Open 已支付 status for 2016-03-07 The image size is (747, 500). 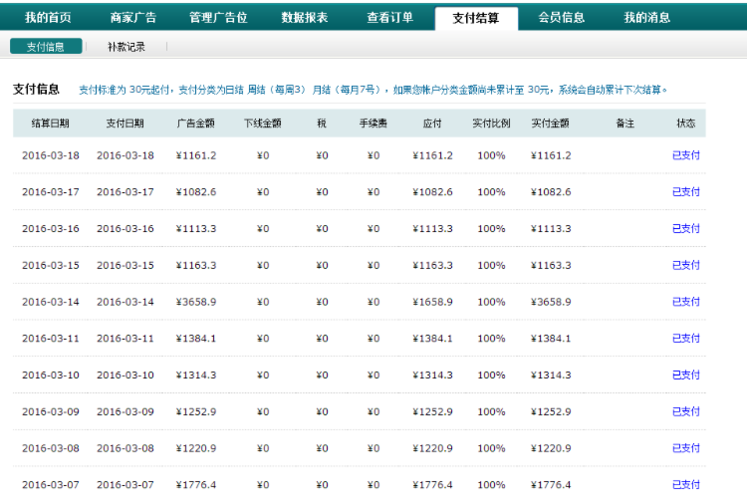pos(686,485)
